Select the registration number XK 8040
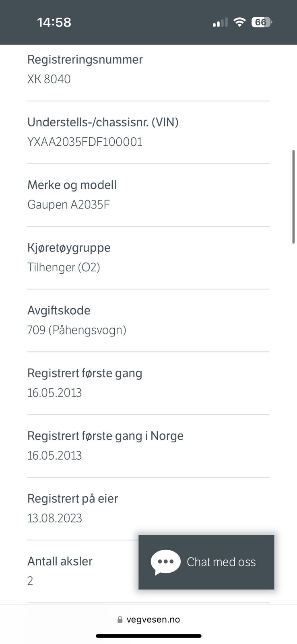Image resolution: width=297 pixels, height=644 pixels. (x=49, y=79)
